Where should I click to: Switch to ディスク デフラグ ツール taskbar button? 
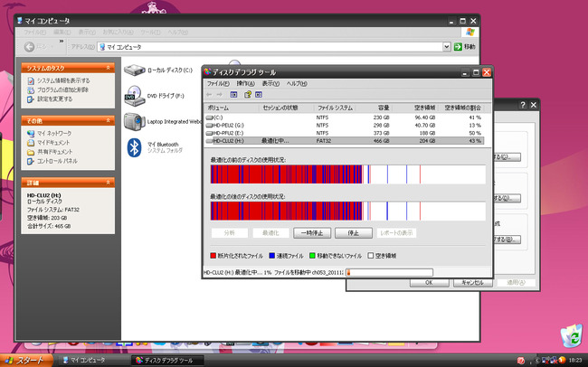[x=168, y=361]
